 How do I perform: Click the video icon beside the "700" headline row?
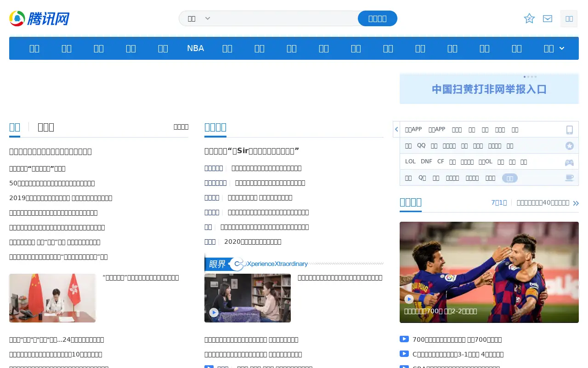tap(404, 339)
